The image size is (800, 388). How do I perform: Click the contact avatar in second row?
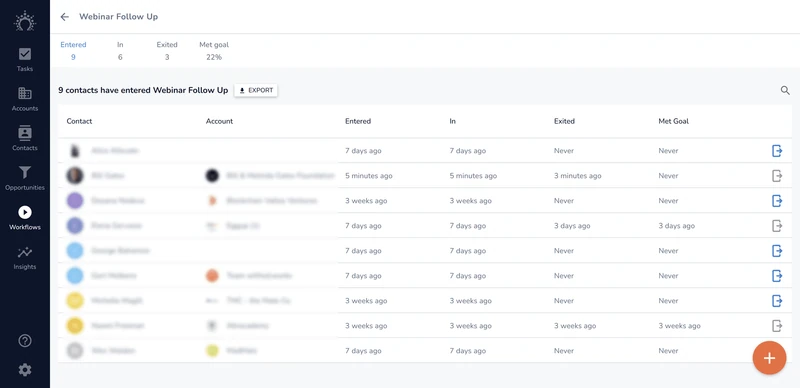pos(75,176)
